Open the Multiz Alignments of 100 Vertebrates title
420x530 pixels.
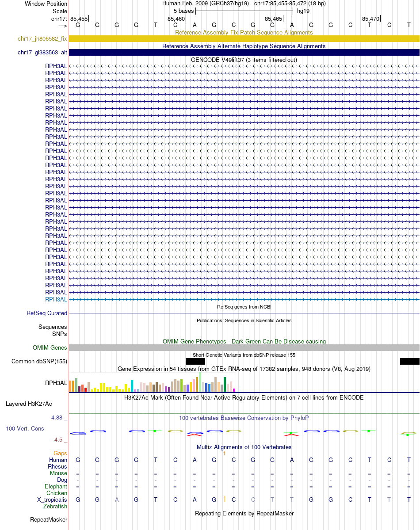tap(244, 447)
